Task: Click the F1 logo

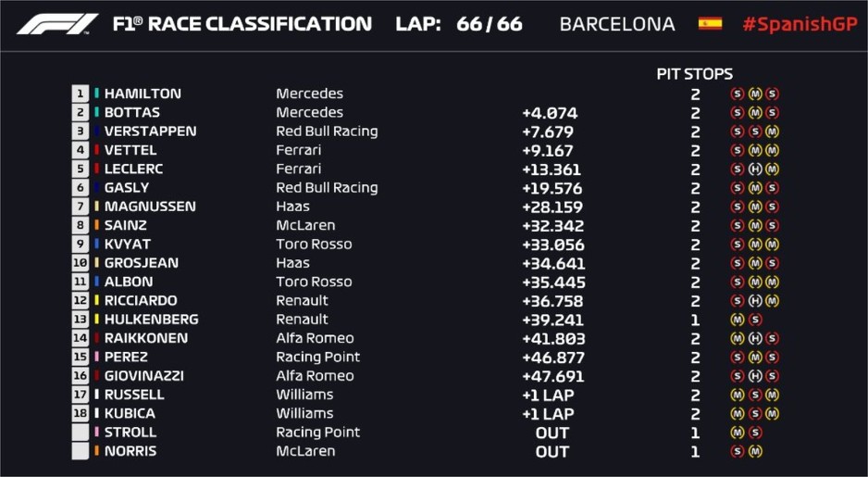Action: click(x=57, y=24)
